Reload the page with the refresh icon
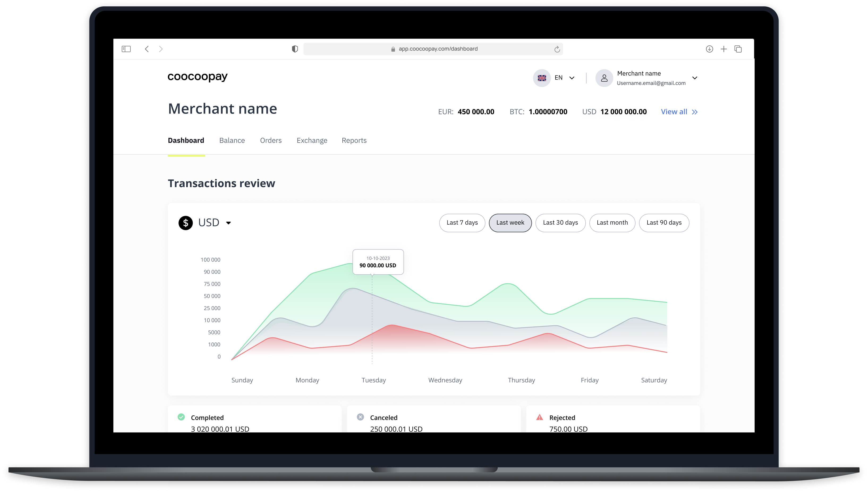868x492 pixels. (557, 49)
